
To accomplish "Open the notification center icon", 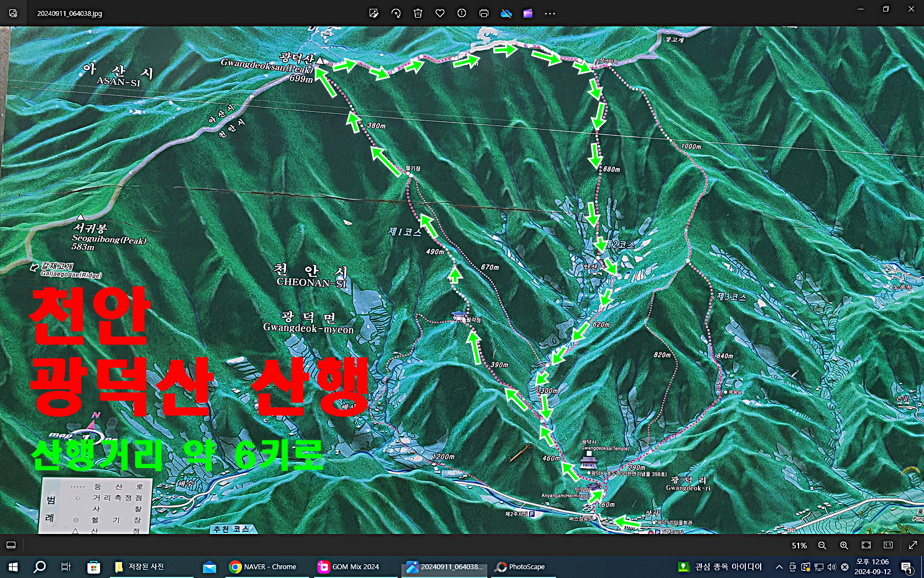I will pos(908,566).
